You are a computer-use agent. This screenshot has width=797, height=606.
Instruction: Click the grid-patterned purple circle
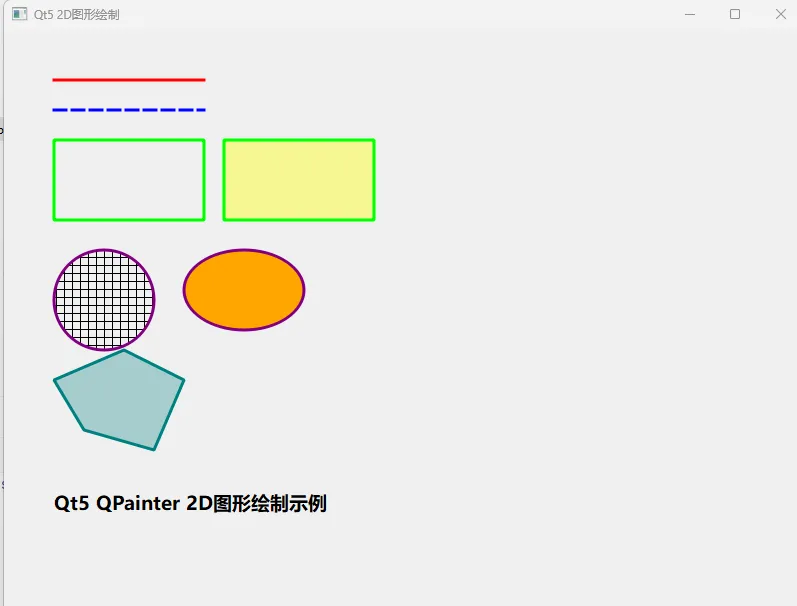tap(104, 299)
